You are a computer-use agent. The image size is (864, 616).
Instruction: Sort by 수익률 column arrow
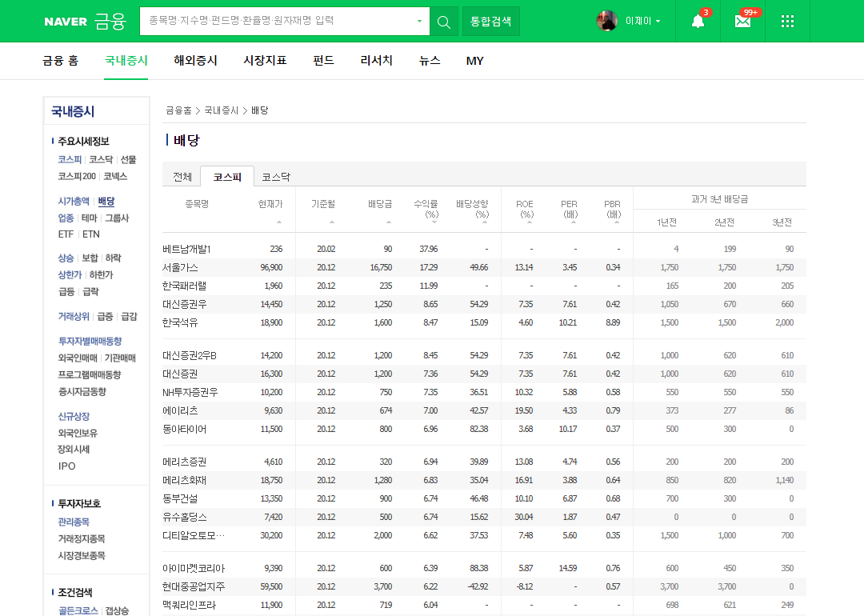click(434, 222)
